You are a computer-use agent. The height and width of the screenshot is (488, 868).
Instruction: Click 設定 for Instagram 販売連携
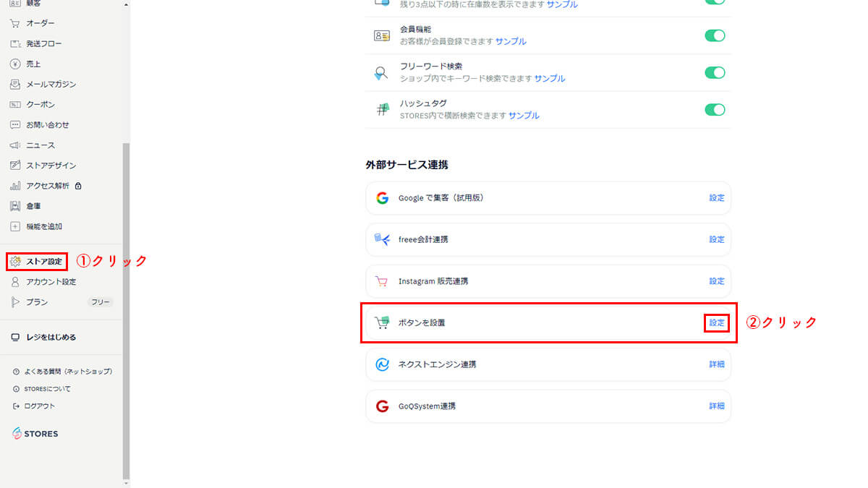[717, 281]
